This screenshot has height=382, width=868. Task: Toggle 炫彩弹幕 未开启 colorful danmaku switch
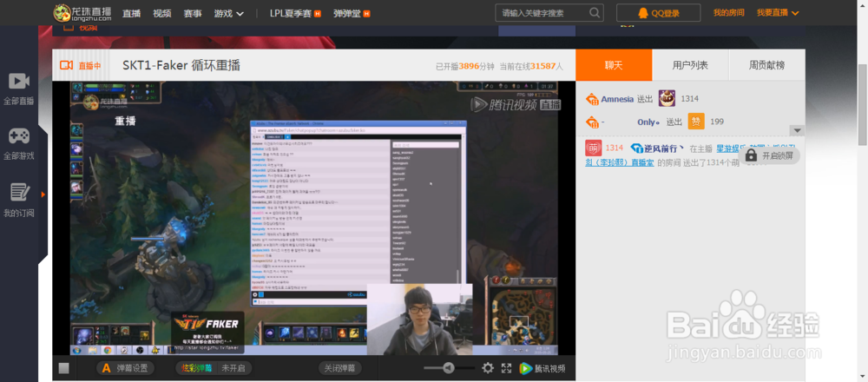pyautogui.click(x=214, y=368)
